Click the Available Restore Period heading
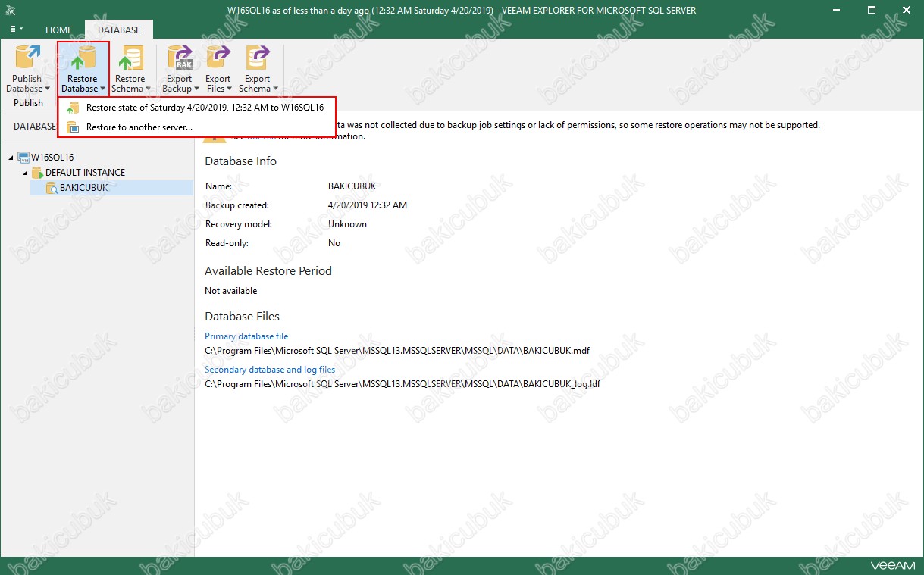Screen dimensions: 924x575 click(268, 270)
